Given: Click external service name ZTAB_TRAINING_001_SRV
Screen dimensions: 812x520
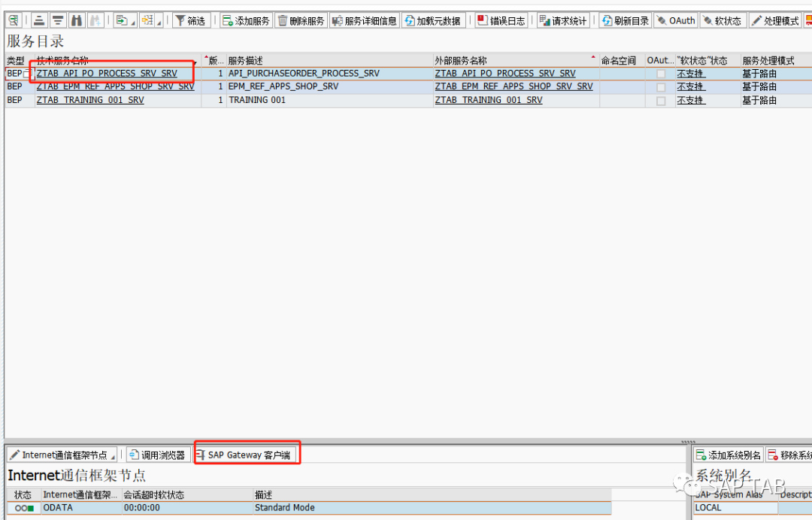Looking at the screenshot, I should [489, 100].
